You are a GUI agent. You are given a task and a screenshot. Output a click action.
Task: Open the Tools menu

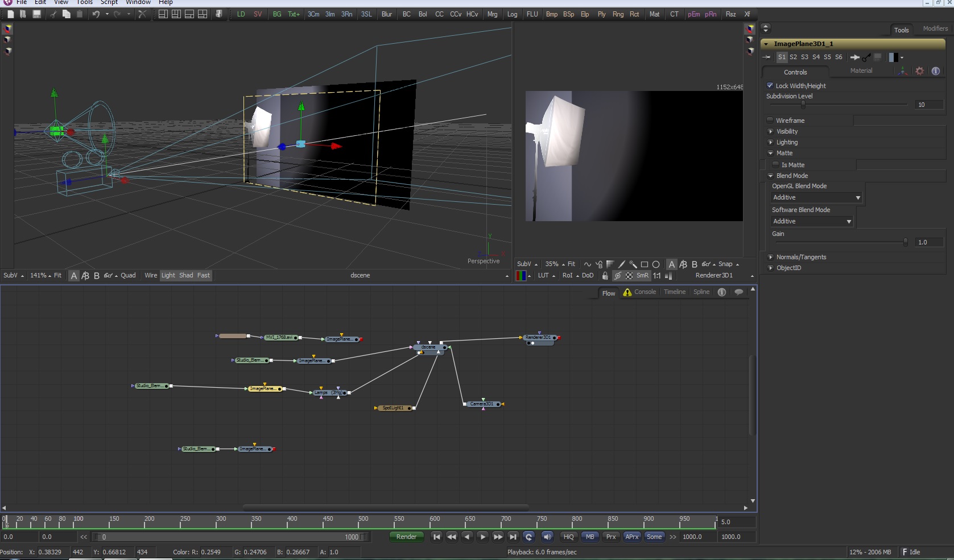tap(85, 2)
